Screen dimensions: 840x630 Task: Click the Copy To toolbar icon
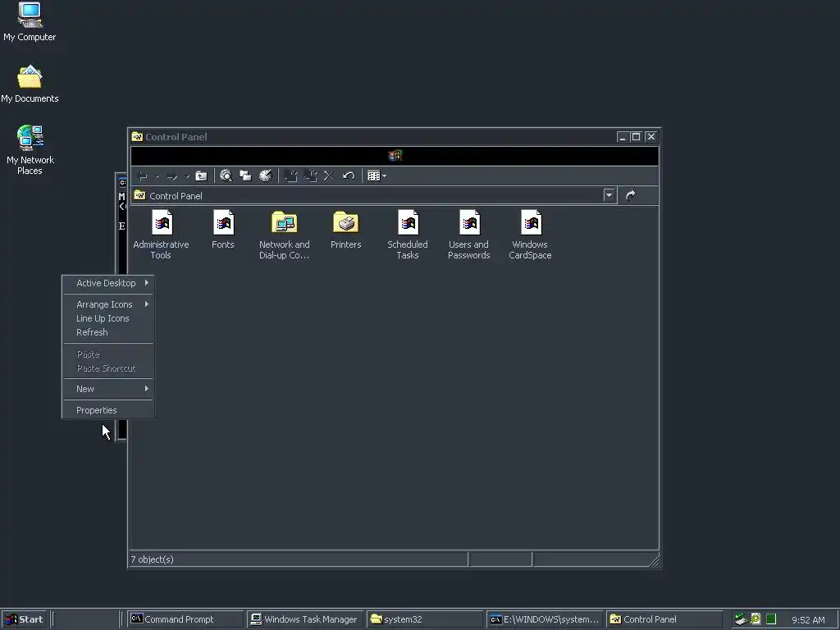pyautogui.click(x=310, y=176)
